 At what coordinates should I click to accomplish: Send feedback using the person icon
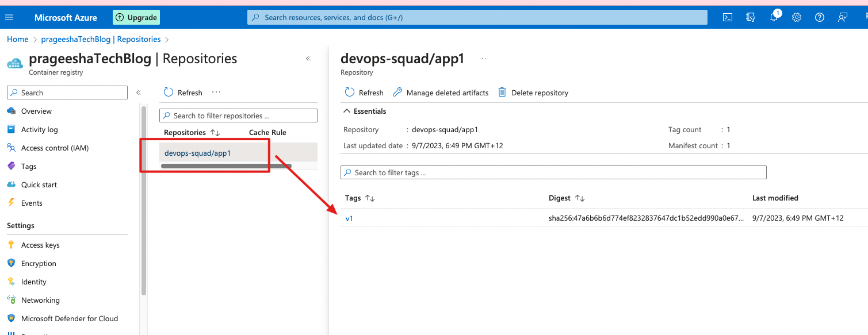pos(842,17)
